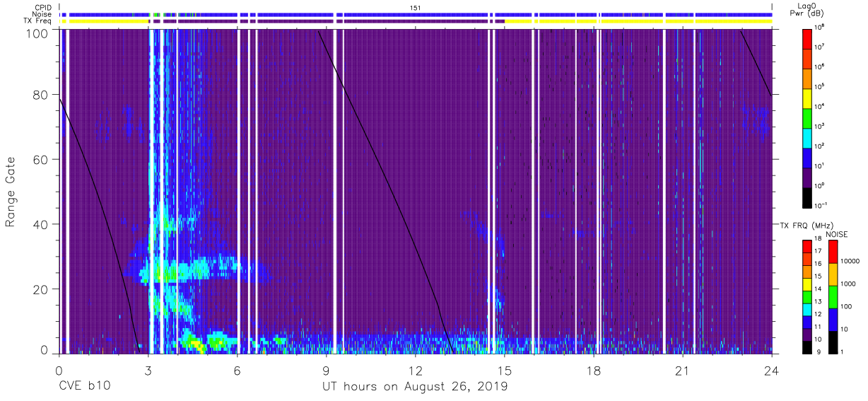Screen dimensions: 868x401
Task: Click the "18" label on TX FRQ legend
Action: (819, 240)
